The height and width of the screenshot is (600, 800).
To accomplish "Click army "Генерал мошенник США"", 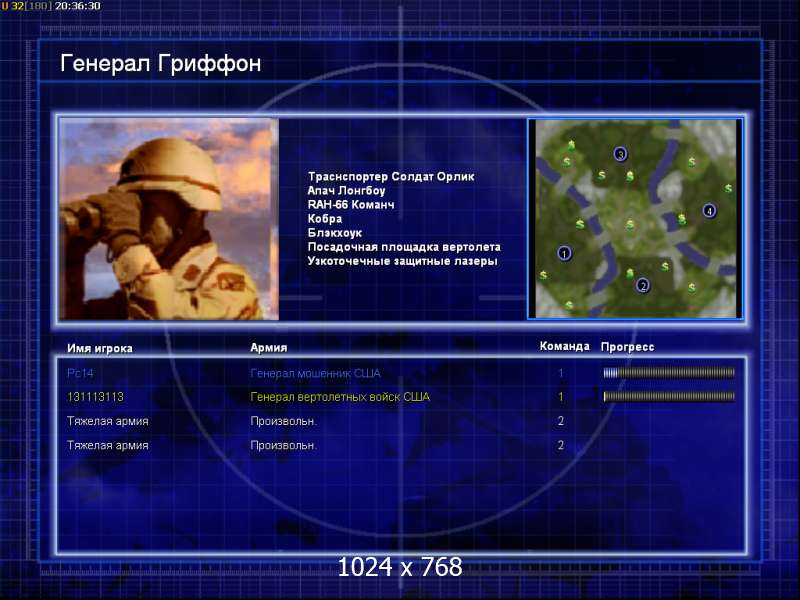I will pos(315,373).
